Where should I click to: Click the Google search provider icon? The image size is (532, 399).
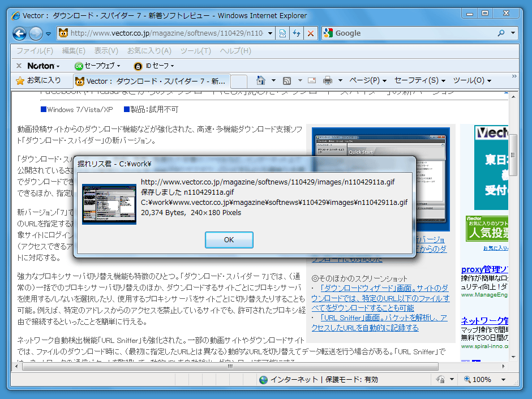[x=328, y=33]
